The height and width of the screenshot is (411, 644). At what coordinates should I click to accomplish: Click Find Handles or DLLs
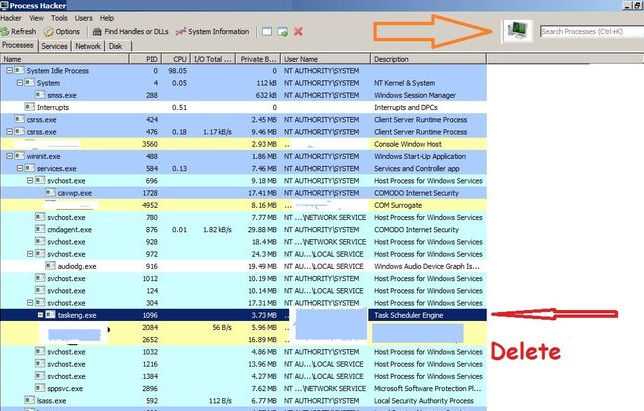point(131,32)
